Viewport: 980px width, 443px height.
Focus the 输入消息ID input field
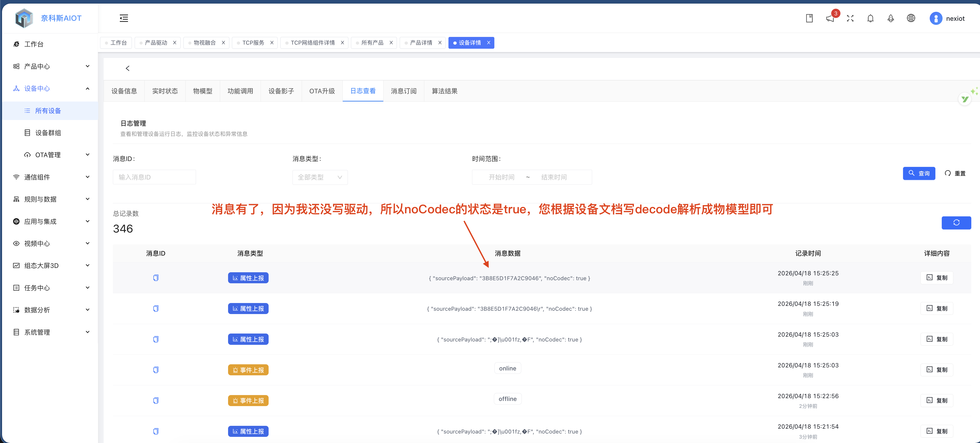tap(154, 177)
